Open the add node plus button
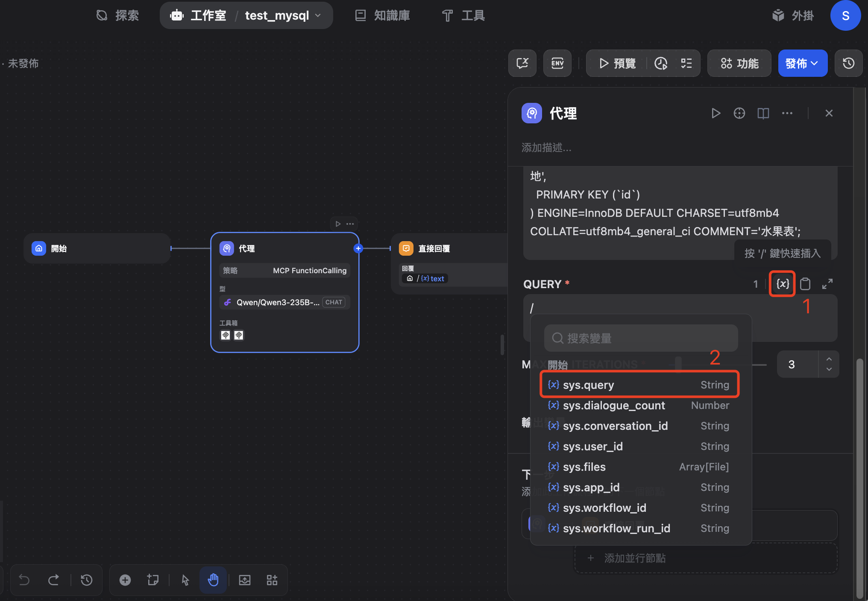The image size is (868, 601). click(125, 580)
